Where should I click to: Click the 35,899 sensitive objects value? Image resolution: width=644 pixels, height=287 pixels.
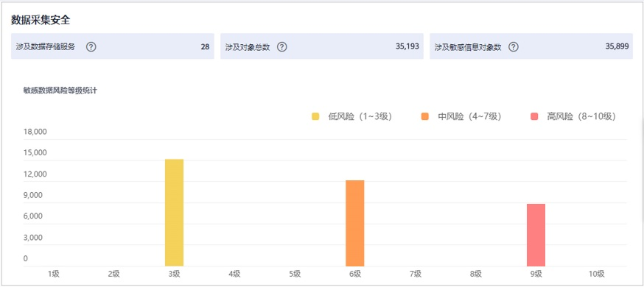[617, 46]
